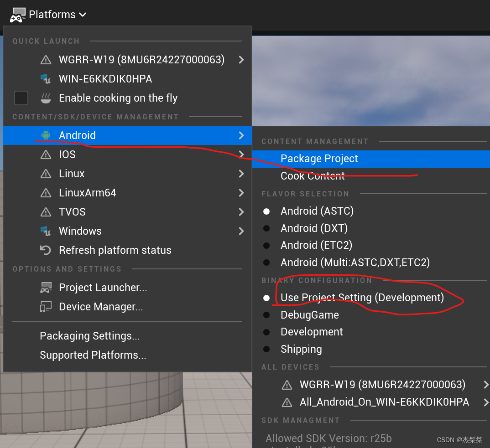
Task: Select All_Android_On_WIN-E6KKDIK0HPA device entry
Action: [370, 402]
